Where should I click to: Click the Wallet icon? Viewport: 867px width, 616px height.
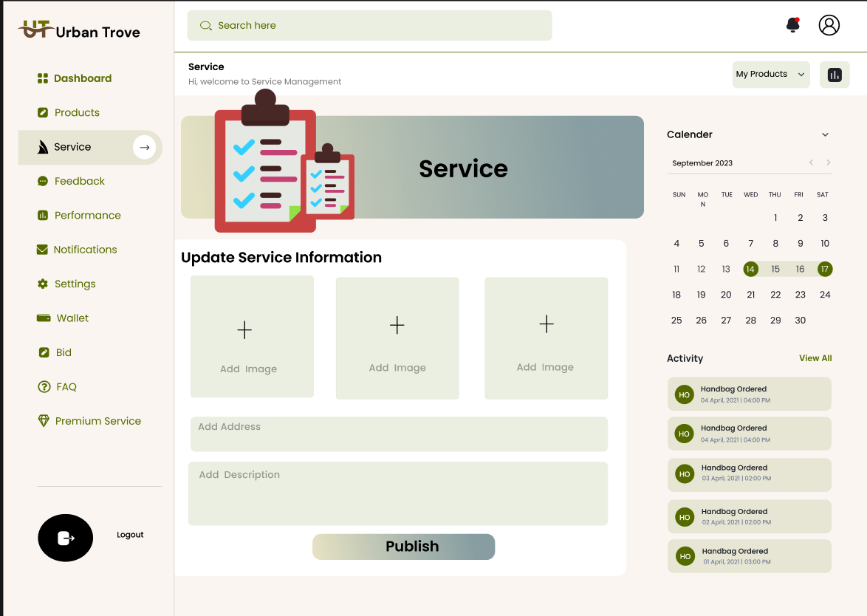[44, 318]
